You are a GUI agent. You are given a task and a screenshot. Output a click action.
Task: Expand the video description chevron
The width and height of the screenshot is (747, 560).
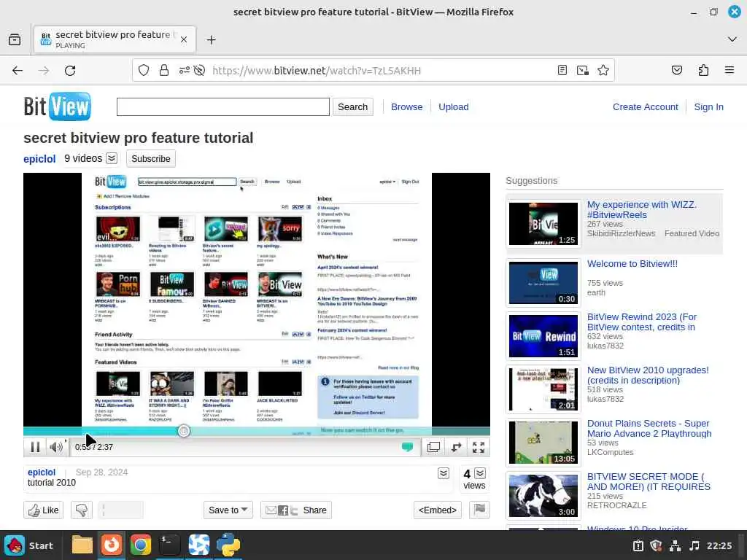444,473
